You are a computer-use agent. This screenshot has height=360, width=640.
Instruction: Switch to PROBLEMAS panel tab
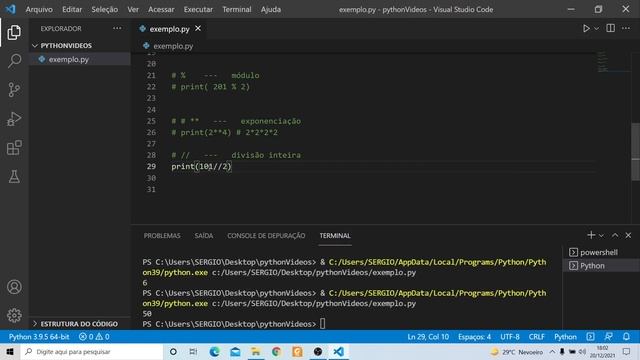(x=162, y=236)
